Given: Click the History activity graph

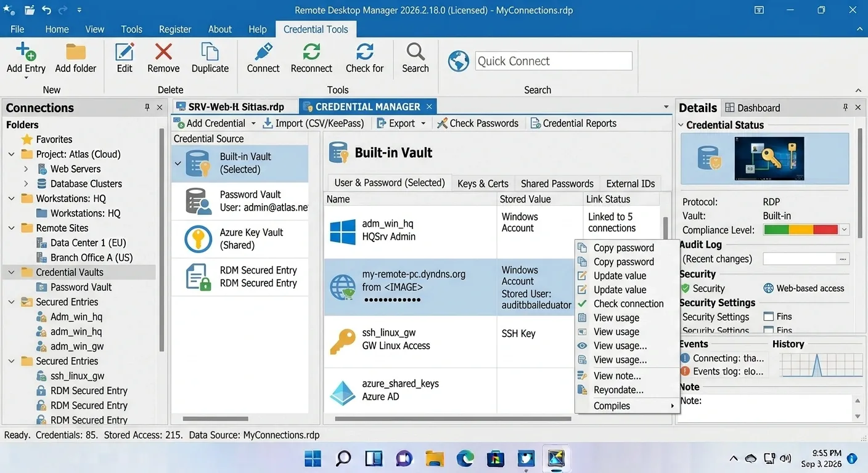Looking at the screenshot, I should coord(821,365).
